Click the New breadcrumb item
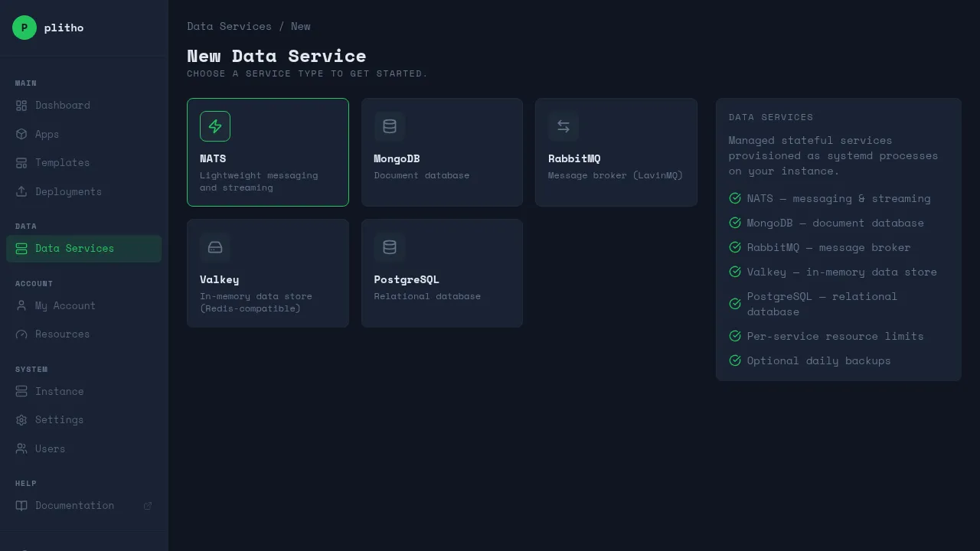Viewport: 980px width, 551px height. (x=301, y=26)
